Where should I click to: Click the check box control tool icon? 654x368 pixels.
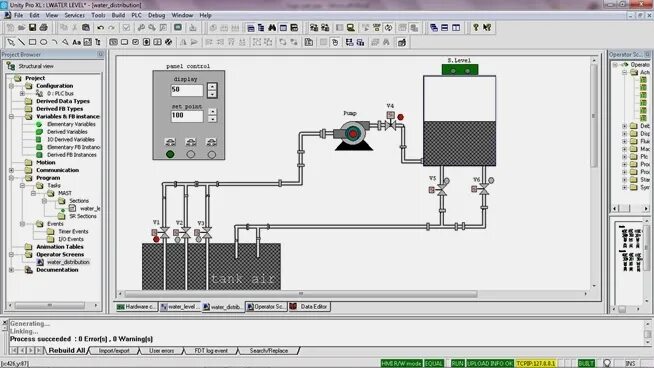[x=136, y=42]
